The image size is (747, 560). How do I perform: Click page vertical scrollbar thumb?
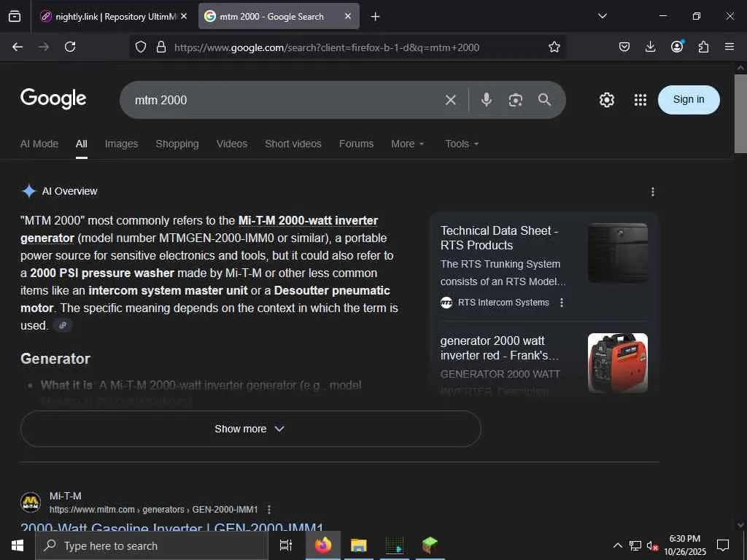(740, 113)
